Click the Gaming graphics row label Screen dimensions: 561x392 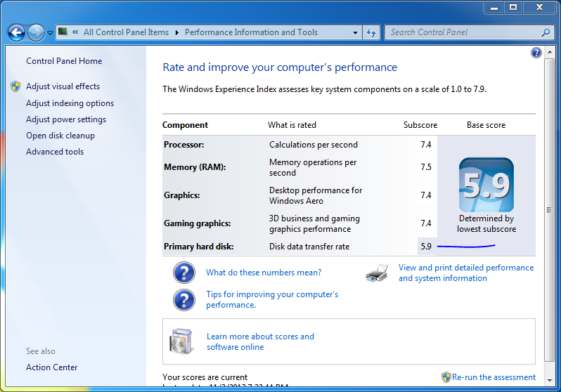tap(197, 223)
